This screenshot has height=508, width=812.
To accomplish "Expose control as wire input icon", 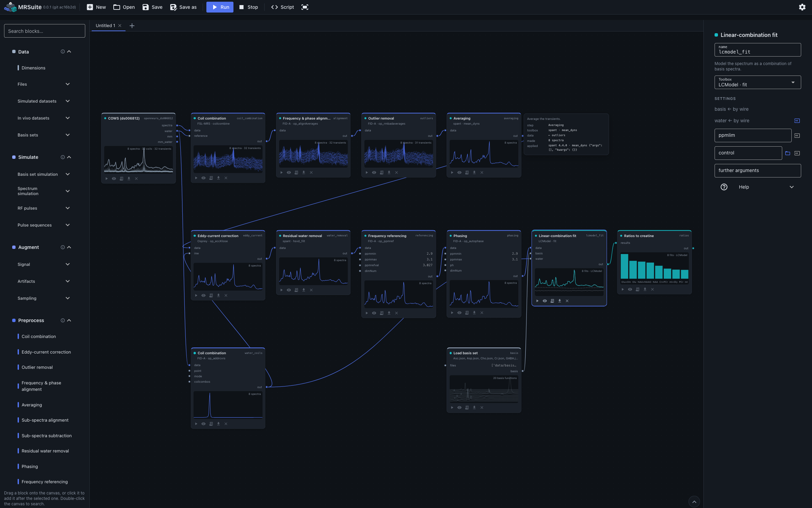I will coord(797,153).
